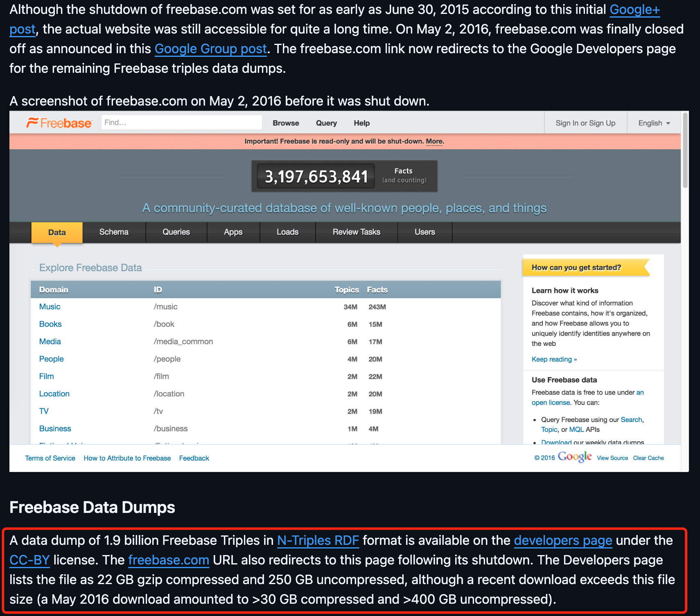
Task: Open the Browse menu
Action: click(x=285, y=123)
